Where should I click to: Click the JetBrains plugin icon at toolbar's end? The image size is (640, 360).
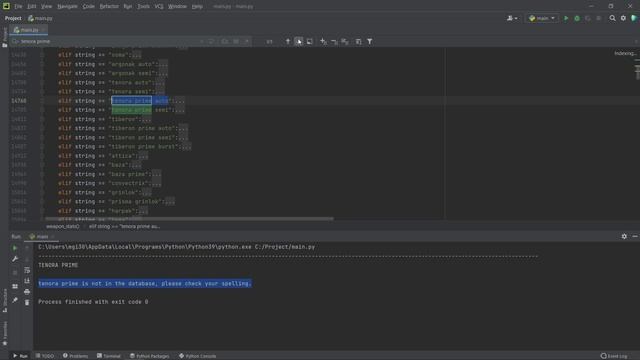tap(634, 18)
